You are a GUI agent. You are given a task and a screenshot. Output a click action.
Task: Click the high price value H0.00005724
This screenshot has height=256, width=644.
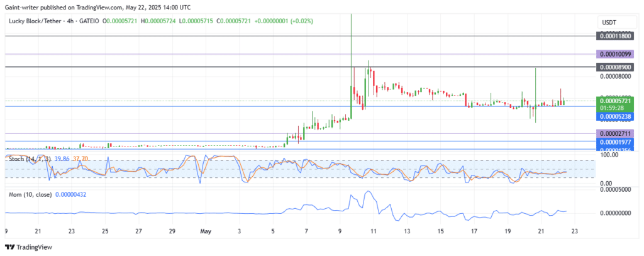point(159,21)
